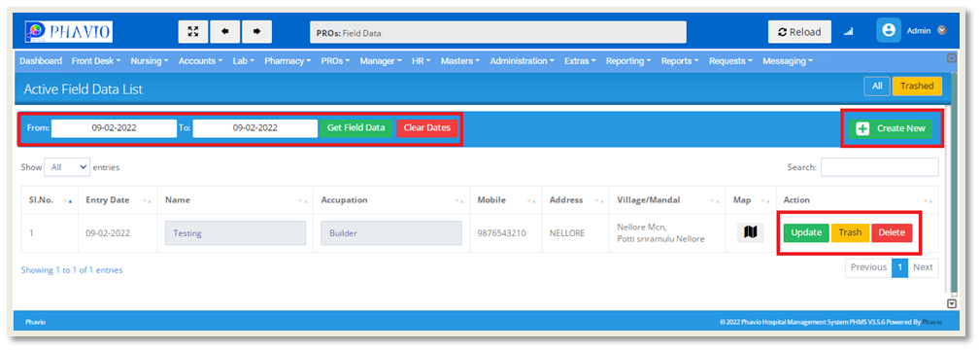Click the To date field
Screen dimensions: 980x351
255,128
